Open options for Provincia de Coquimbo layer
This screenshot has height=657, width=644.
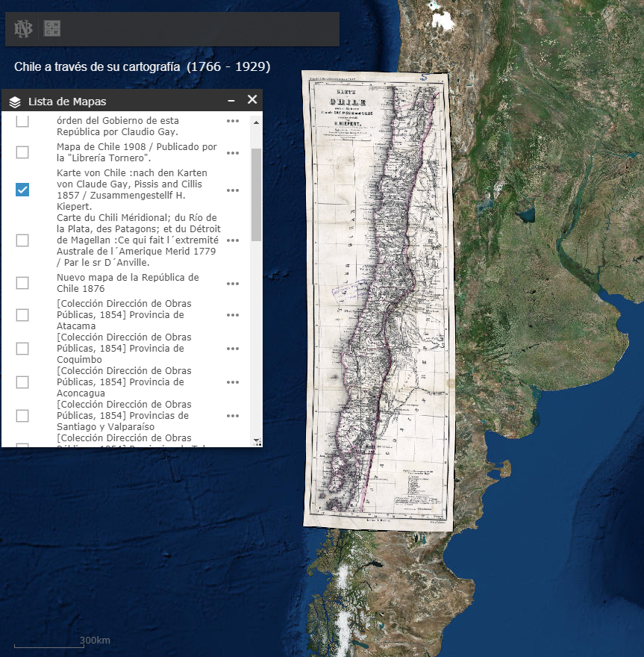tap(233, 349)
